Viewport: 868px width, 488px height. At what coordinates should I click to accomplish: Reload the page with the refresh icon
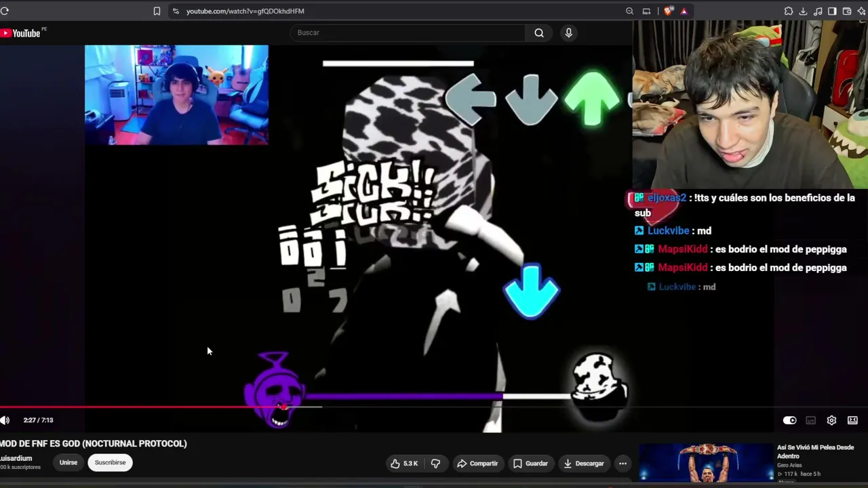pyautogui.click(x=4, y=11)
